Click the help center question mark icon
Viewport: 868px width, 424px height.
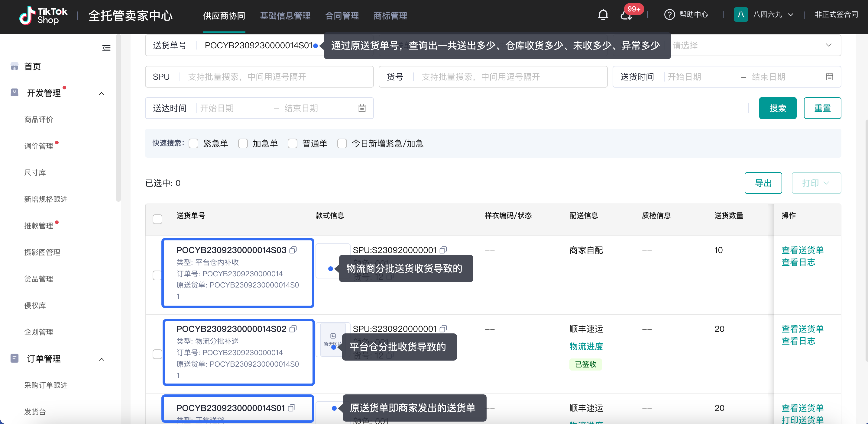tap(669, 14)
